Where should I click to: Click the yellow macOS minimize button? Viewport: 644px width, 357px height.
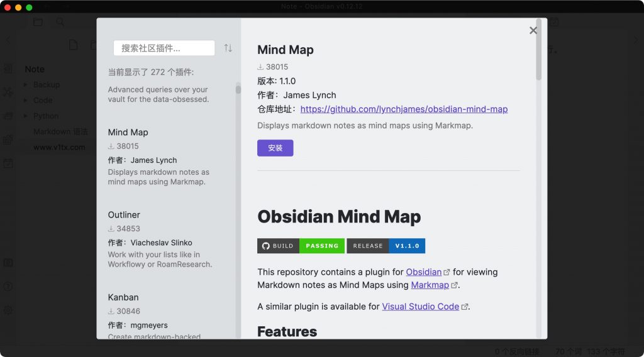[x=18, y=8]
